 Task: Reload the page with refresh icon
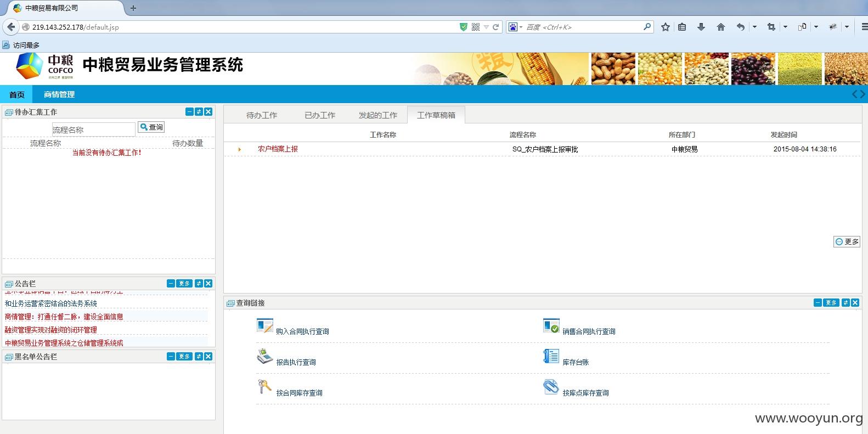point(495,27)
